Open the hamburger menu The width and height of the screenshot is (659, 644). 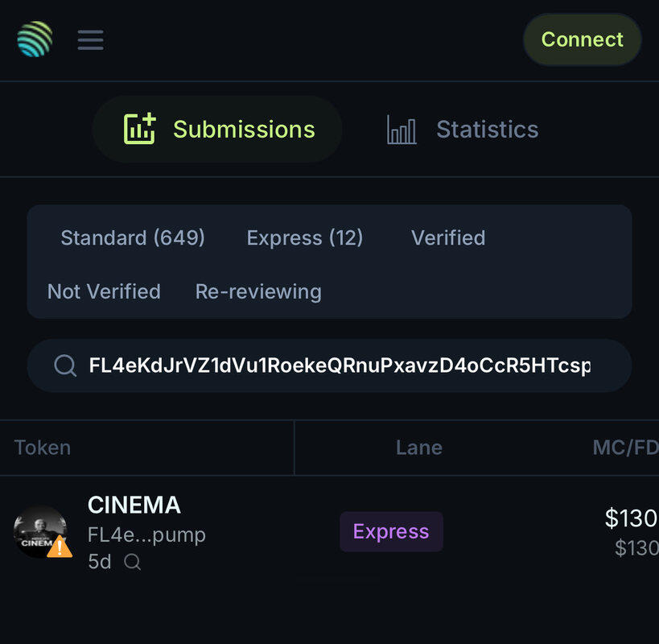[90, 39]
